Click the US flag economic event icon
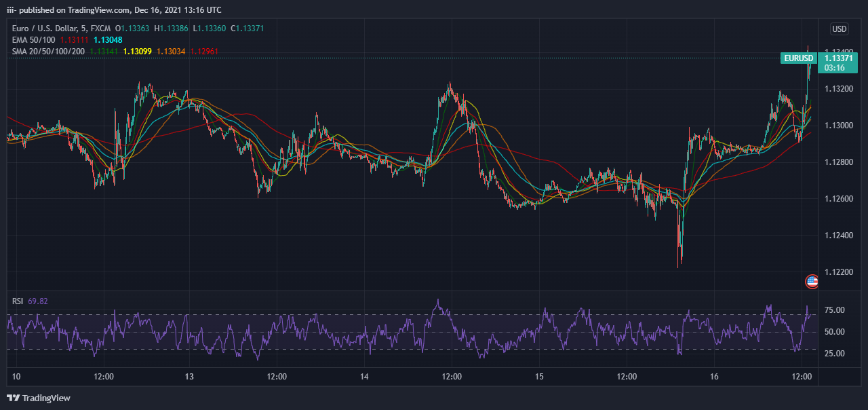868x410 pixels. click(x=812, y=281)
